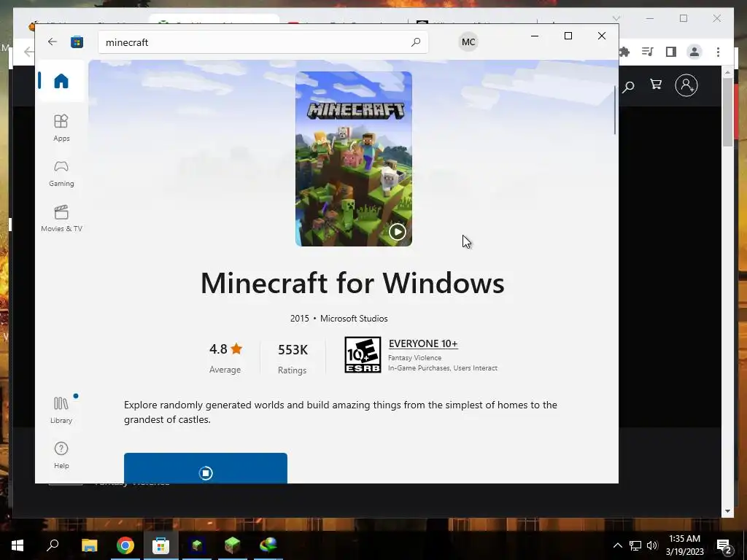The width and height of the screenshot is (747, 560).
Task: Click the search magnifier in Store search box
Action: (x=415, y=42)
